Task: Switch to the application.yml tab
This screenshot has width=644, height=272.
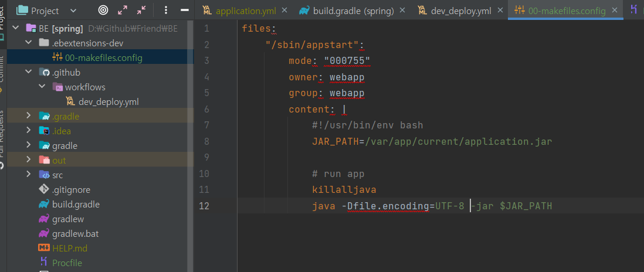Action: coord(239,11)
